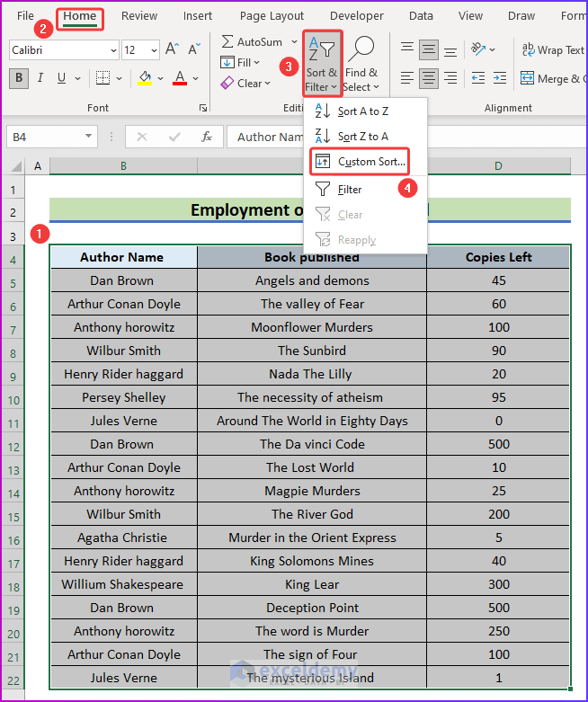Click cell "Moonflower Murders"
The width and height of the screenshot is (588, 702).
click(x=312, y=327)
